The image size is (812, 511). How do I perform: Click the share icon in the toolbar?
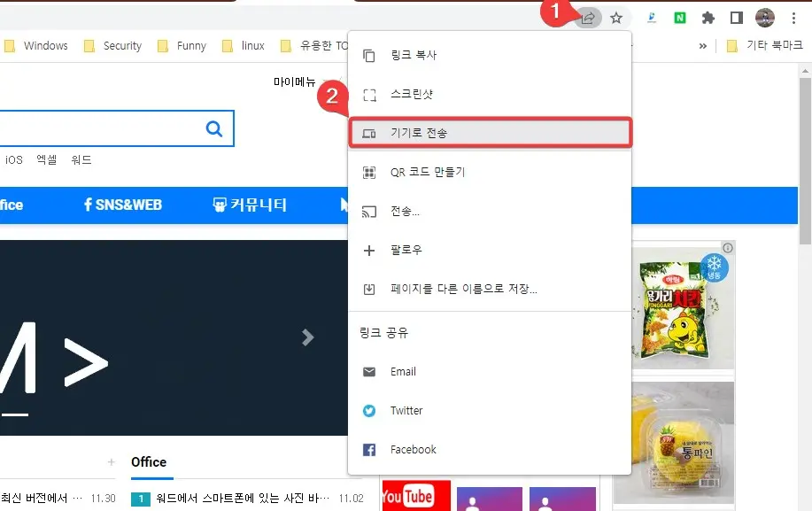(x=587, y=17)
